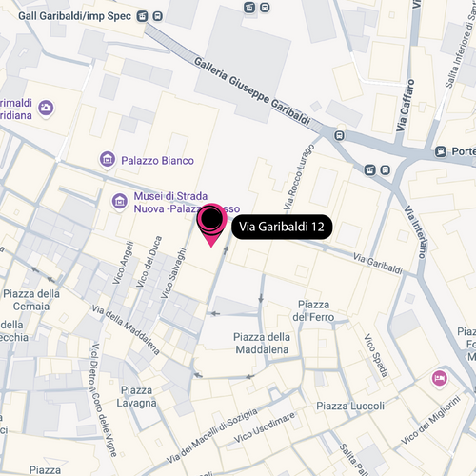Image resolution: width=476 pixels, height=476 pixels.
Task: Select the Piazza della Maddalena label
Action: click(x=262, y=343)
